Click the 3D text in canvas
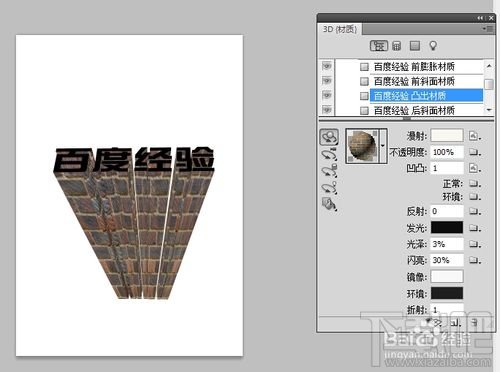Screen dimensions: 500x372 134,222
